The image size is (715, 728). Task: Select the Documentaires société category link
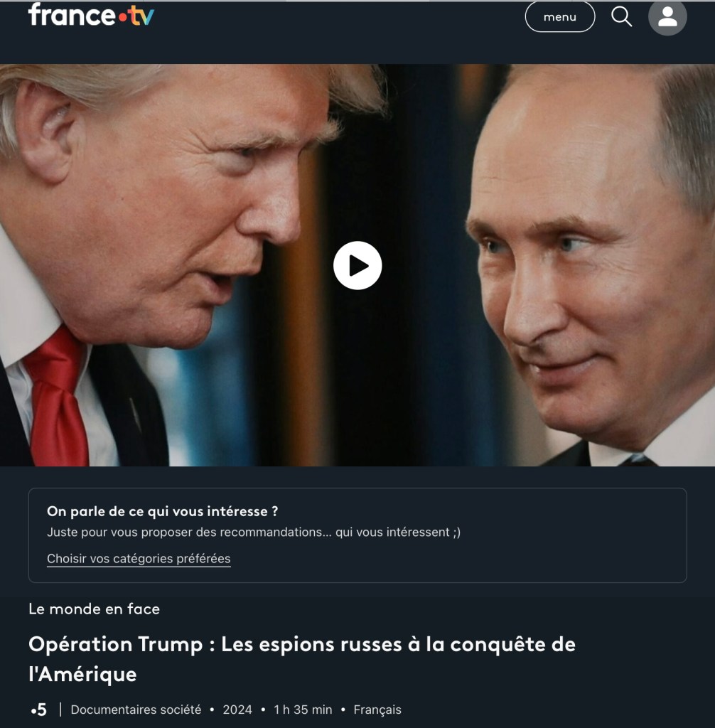(136, 710)
